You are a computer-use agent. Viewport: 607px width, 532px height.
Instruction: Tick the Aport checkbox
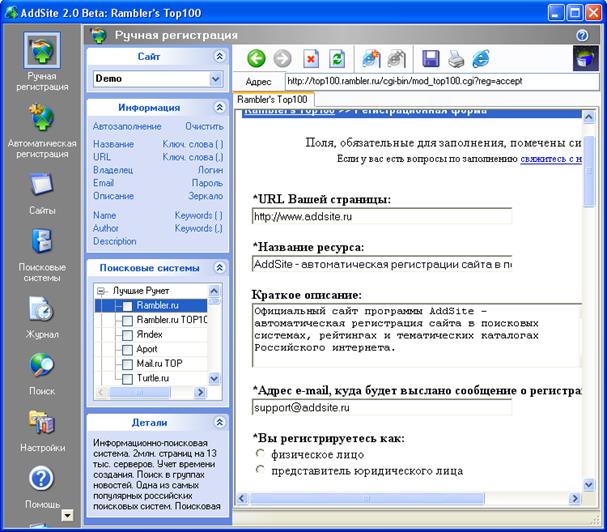tap(127, 350)
